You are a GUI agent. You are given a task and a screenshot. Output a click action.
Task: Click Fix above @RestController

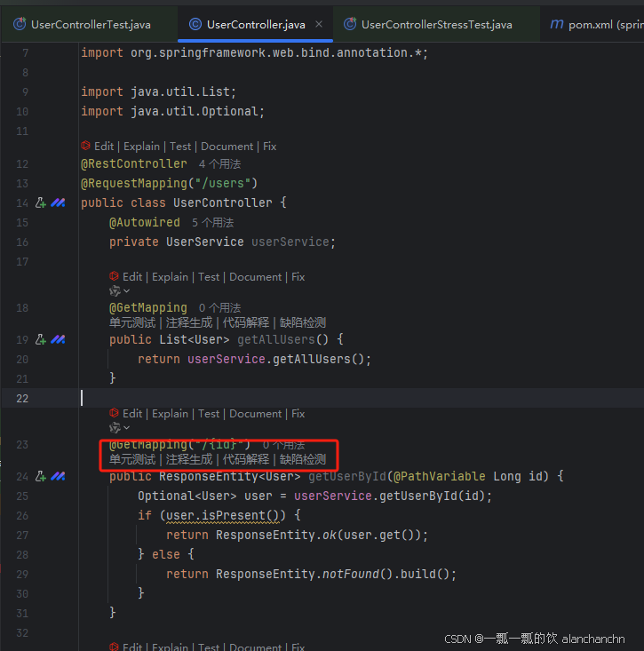(x=269, y=147)
